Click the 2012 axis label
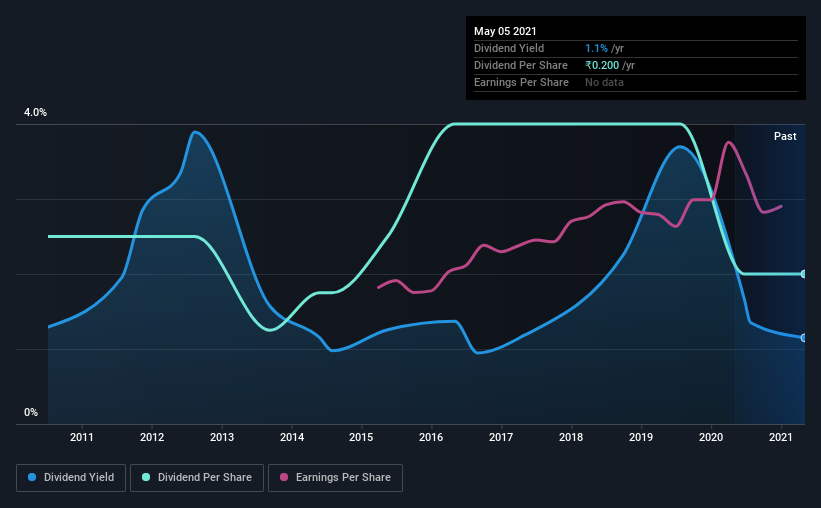Image resolution: width=821 pixels, height=508 pixels. [152, 437]
